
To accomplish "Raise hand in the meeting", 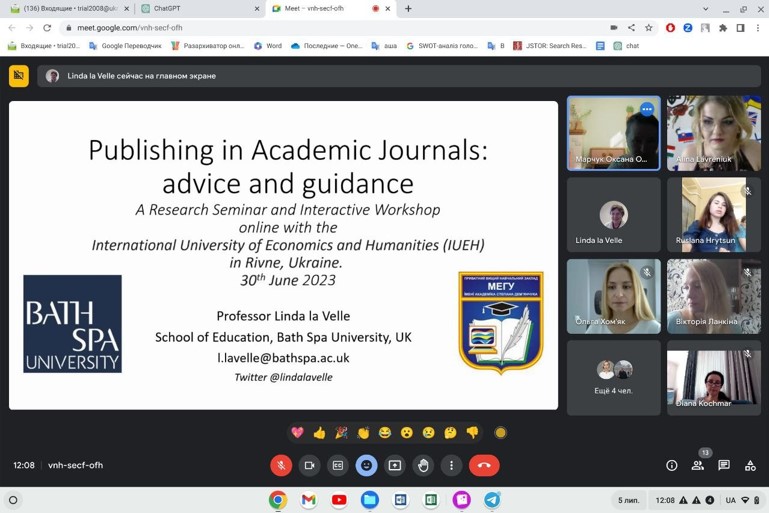I will [x=423, y=465].
